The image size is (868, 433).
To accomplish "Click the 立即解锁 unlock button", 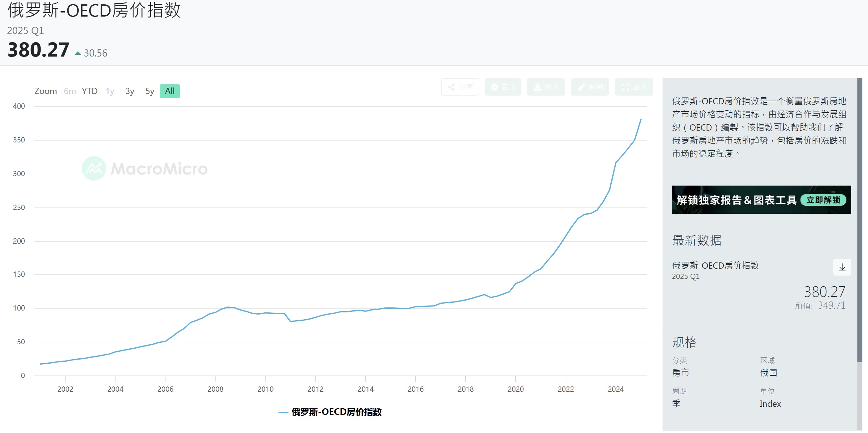I will coord(823,200).
